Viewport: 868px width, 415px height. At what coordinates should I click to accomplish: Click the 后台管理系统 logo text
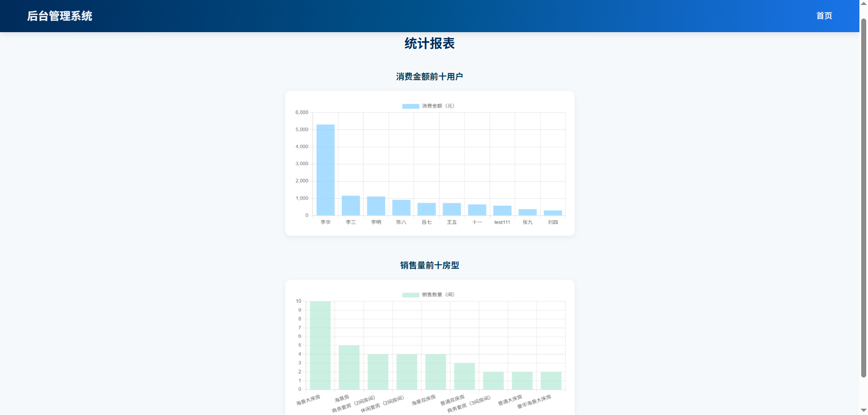[60, 16]
